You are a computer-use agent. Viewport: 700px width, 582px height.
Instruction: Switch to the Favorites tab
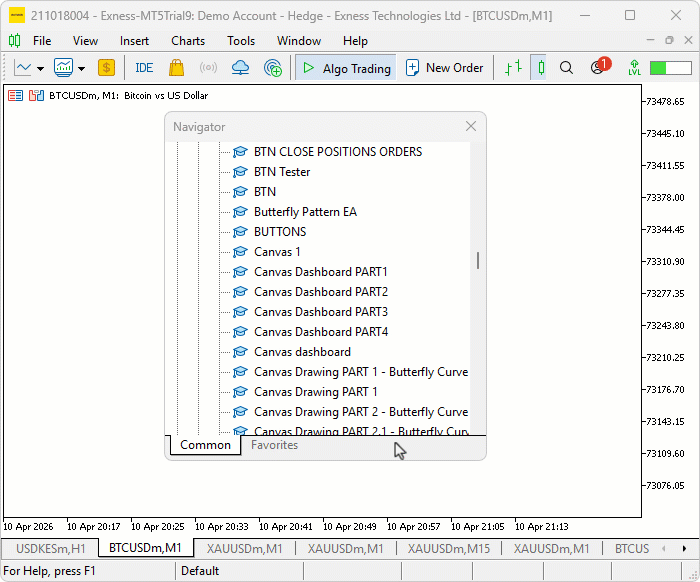(x=274, y=445)
